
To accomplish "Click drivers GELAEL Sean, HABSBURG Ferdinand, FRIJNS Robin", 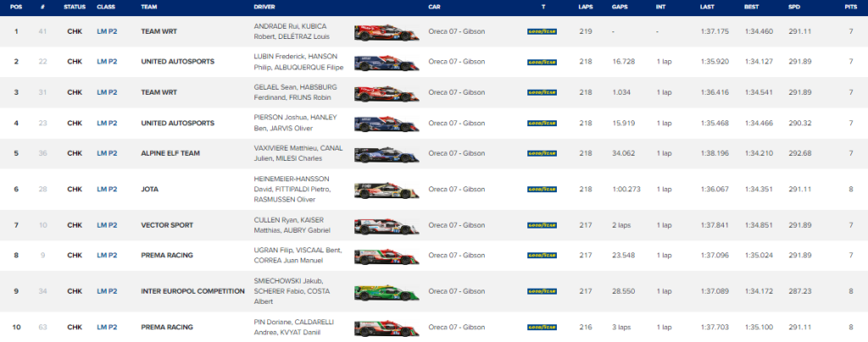I will [x=295, y=92].
